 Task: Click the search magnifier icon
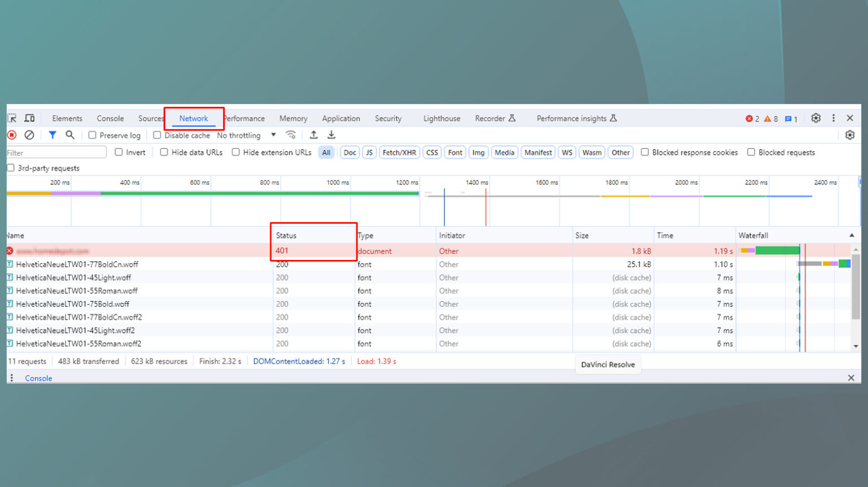[70, 135]
